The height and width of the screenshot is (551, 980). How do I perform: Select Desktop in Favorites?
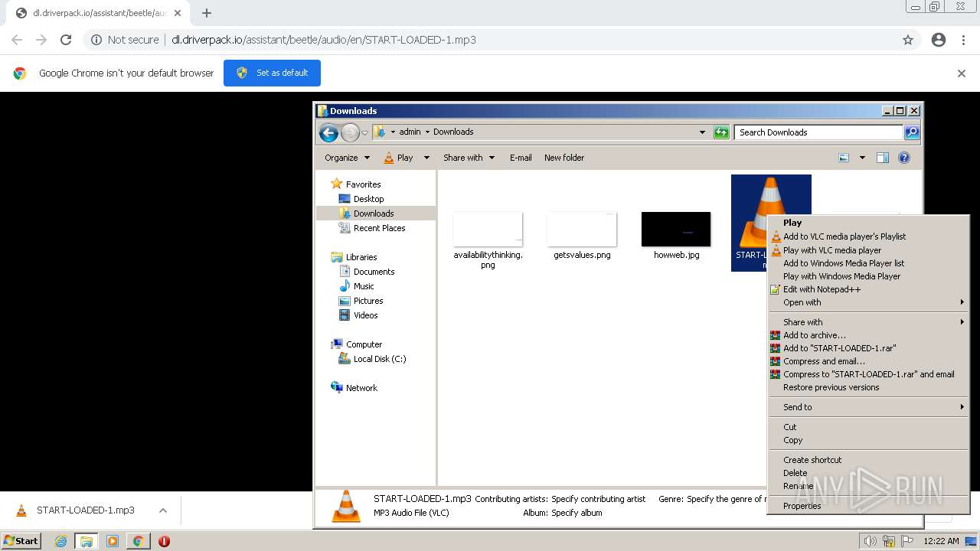pos(368,199)
